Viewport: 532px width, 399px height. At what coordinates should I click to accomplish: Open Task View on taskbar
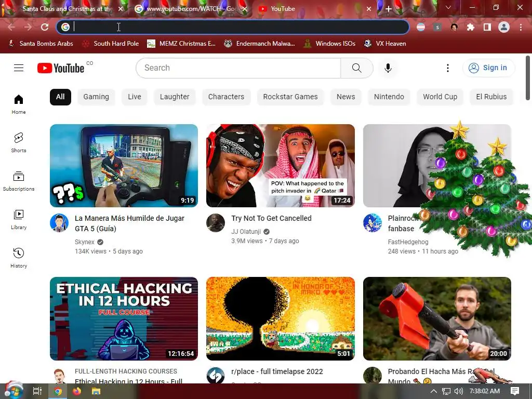point(37,391)
